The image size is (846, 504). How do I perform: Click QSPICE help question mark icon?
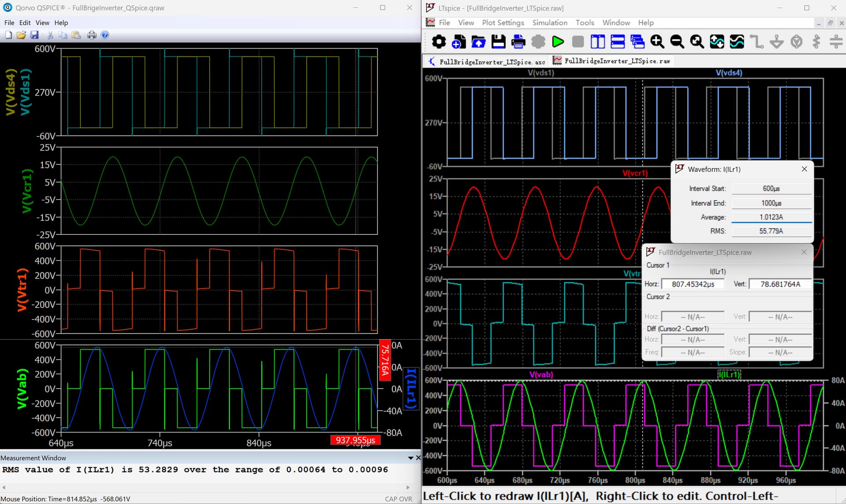tap(105, 35)
